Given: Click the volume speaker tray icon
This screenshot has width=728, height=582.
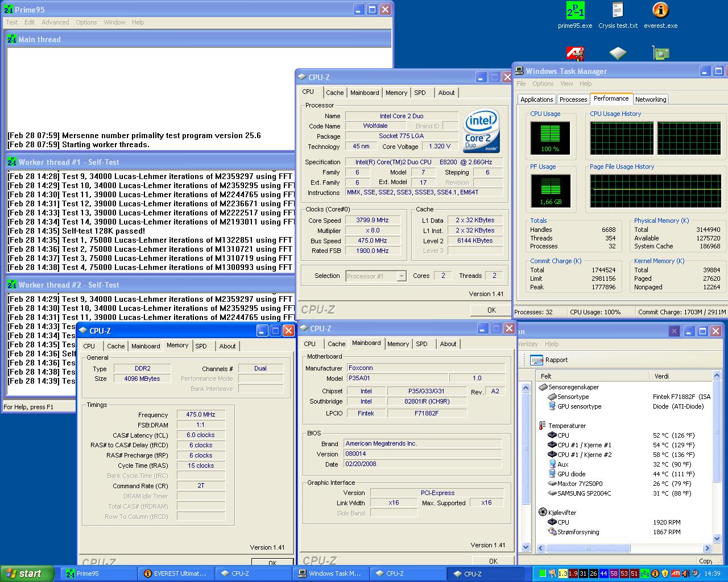Looking at the screenshot, I should coord(695,573).
